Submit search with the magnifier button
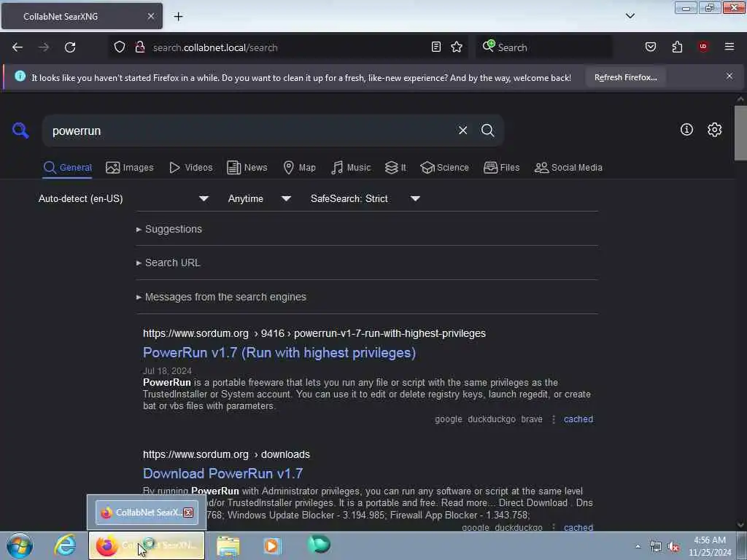 coord(487,131)
